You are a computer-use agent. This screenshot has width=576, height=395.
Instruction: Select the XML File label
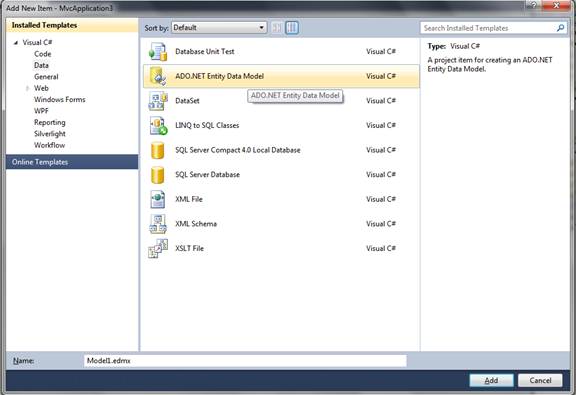(189, 200)
